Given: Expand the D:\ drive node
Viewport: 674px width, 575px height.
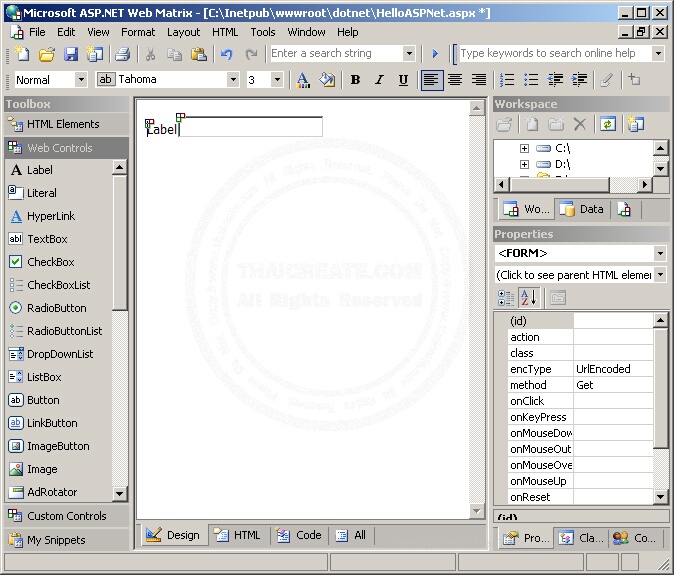Looking at the screenshot, I should tap(524, 164).
